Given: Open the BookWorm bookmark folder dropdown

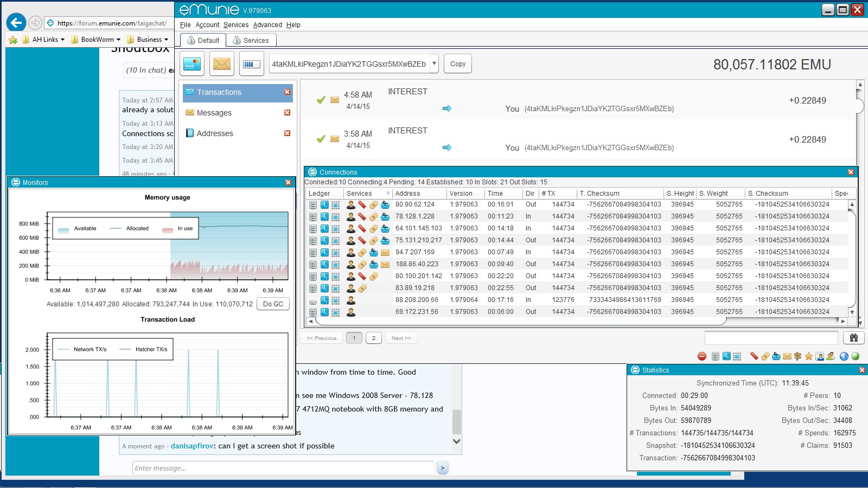Looking at the screenshot, I should tap(95, 40).
